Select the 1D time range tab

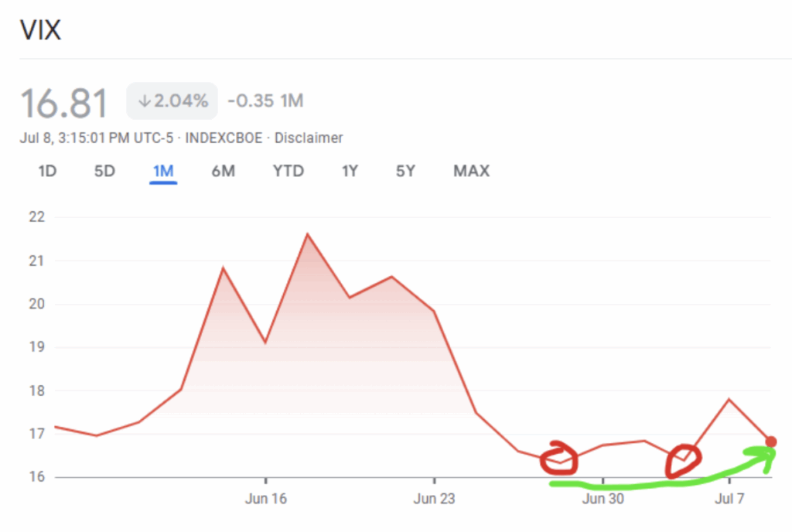[47, 171]
